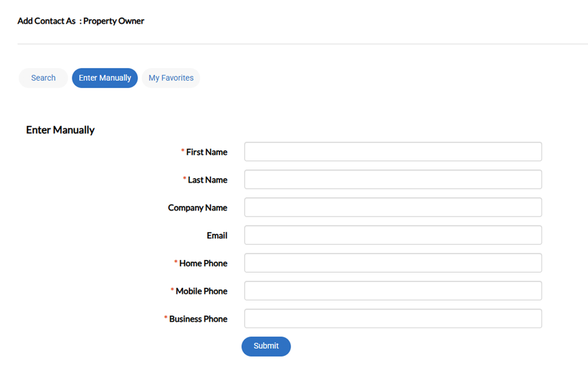The image size is (588, 365).
Task: Select the Company Name input field
Action: click(x=393, y=208)
